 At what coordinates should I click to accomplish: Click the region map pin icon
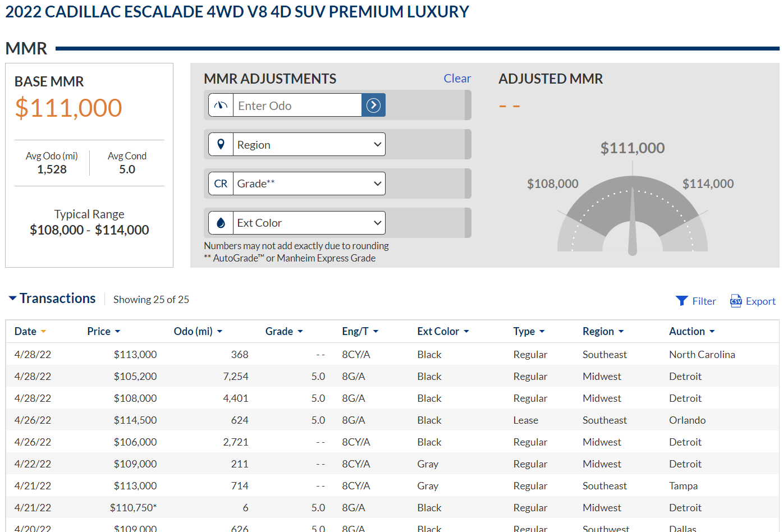coord(221,144)
